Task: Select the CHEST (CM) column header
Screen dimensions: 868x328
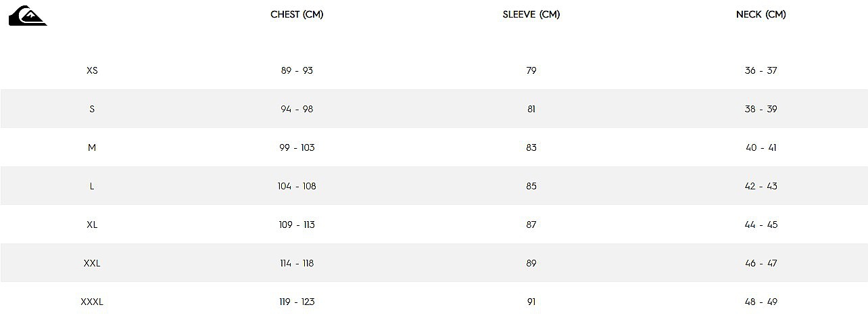Action: click(x=297, y=14)
